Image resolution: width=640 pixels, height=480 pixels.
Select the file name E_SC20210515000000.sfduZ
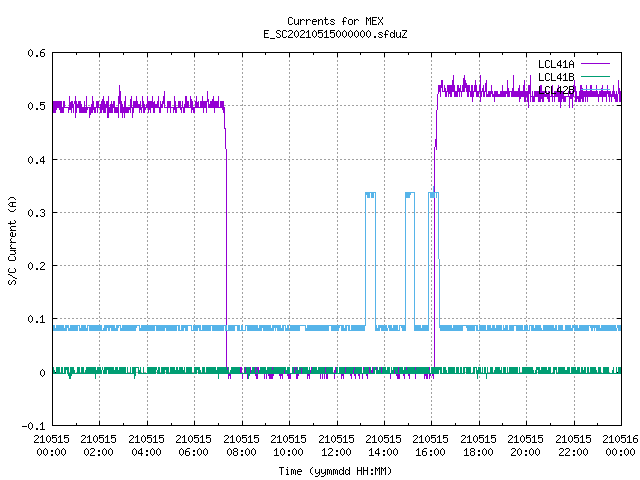coord(335,34)
